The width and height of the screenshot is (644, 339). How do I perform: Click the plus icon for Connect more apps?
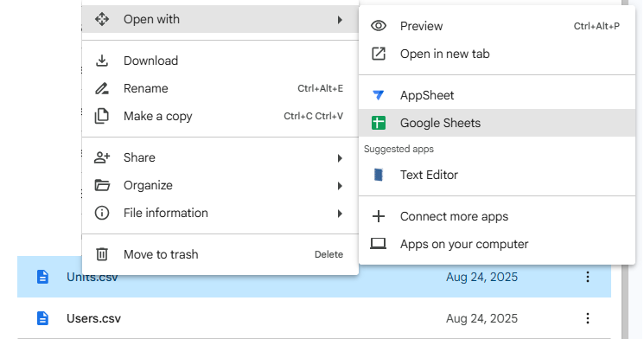click(379, 216)
